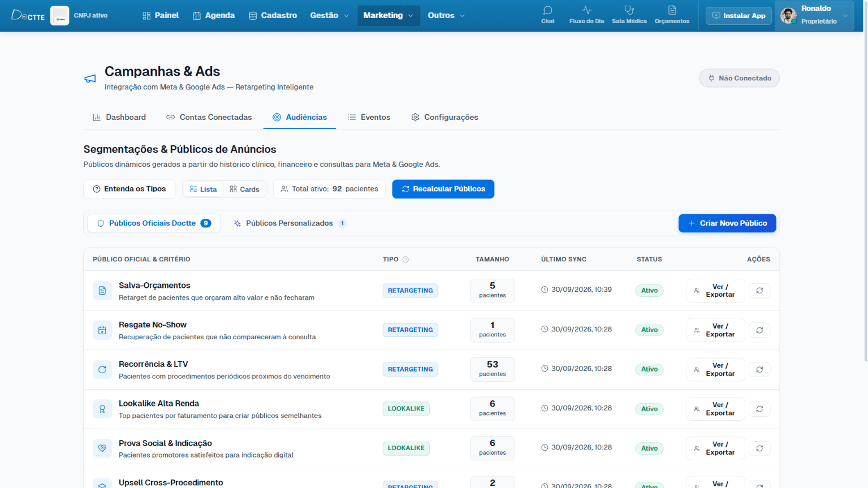
Task: Open Agenda in the navigation bar
Action: tap(214, 15)
